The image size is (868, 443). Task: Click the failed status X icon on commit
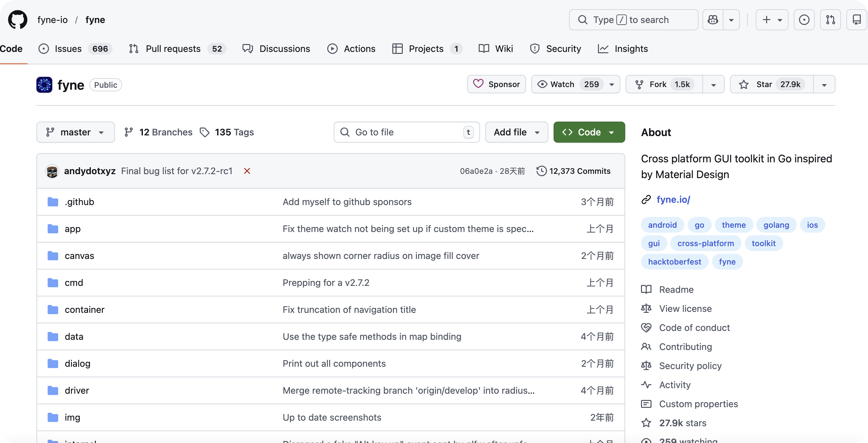(247, 171)
